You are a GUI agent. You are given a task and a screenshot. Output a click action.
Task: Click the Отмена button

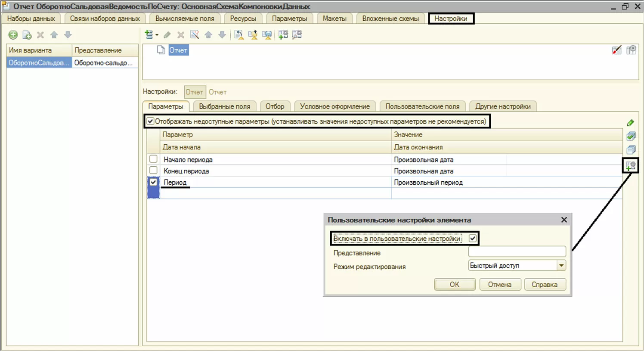coord(499,285)
